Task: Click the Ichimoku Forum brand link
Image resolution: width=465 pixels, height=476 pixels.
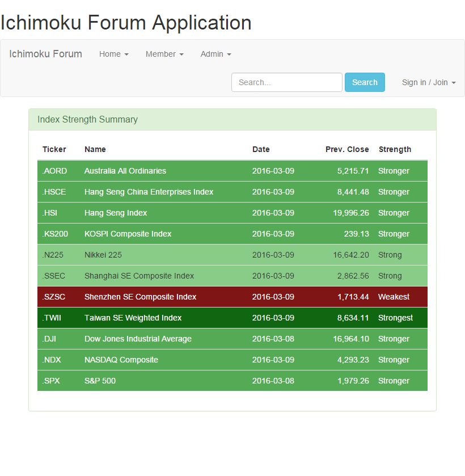Action: [45, 54]
